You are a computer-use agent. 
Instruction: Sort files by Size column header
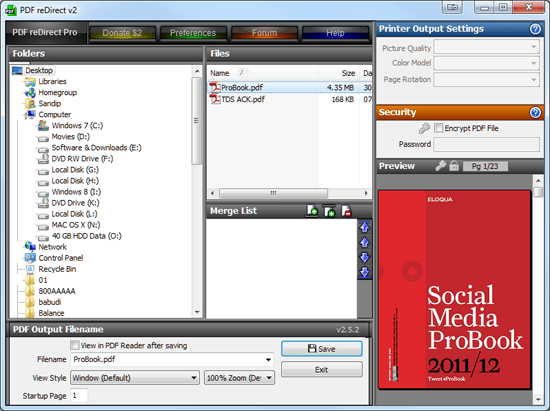339,73
